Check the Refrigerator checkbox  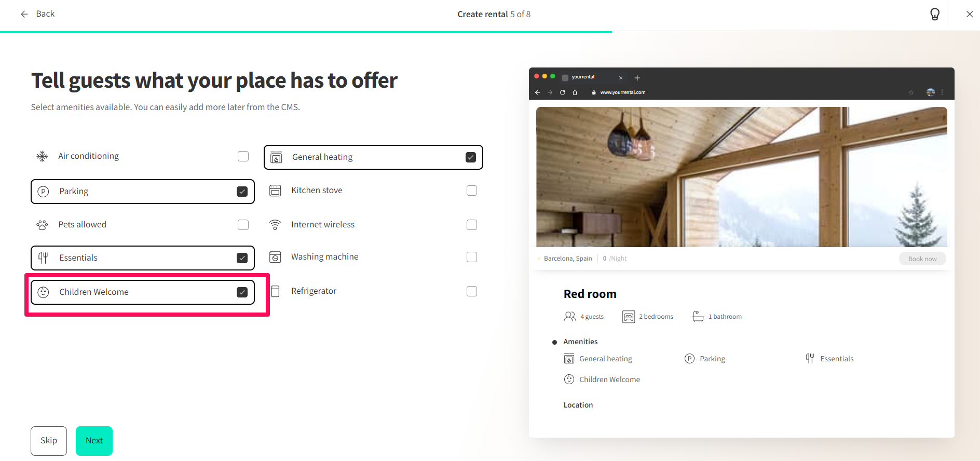click(472, 291)
